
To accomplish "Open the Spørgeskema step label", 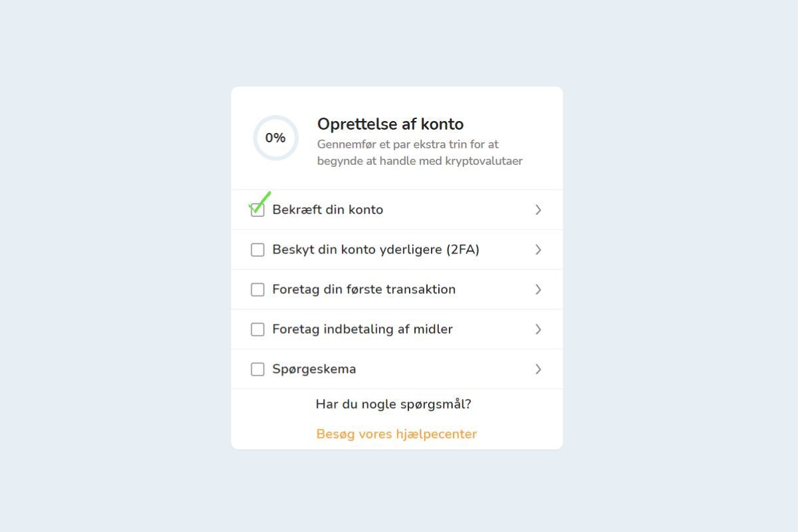I will point(314,370).
